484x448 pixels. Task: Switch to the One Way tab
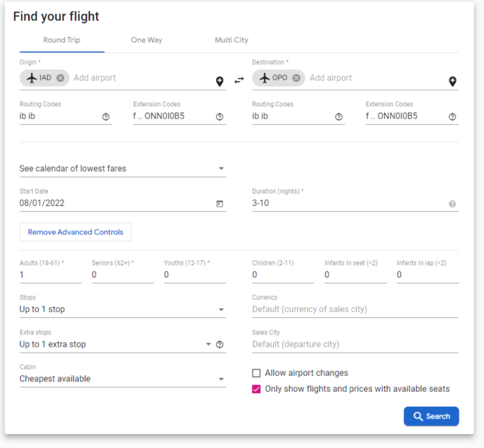click(147, 40)
